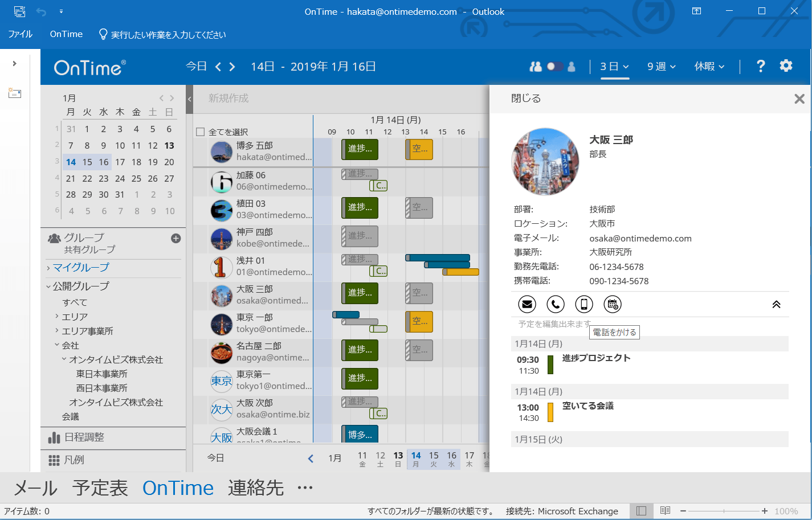Toggle the group/individual view switch

[554, 67]
